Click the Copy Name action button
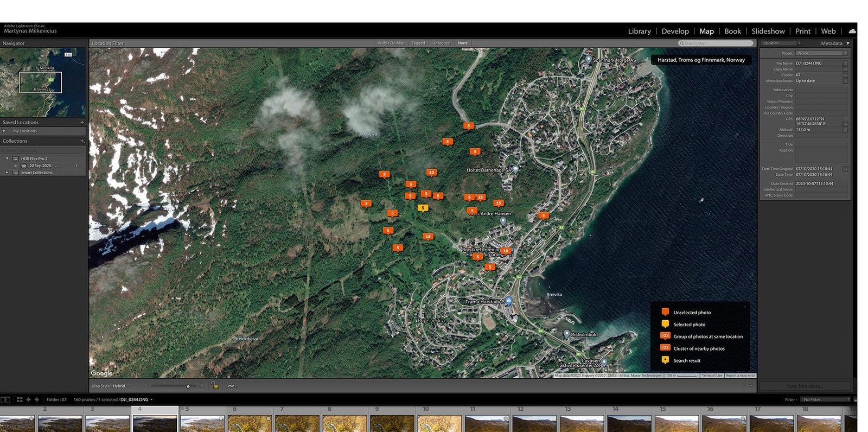This screenshot has height=432, width=868. (845, 69)
